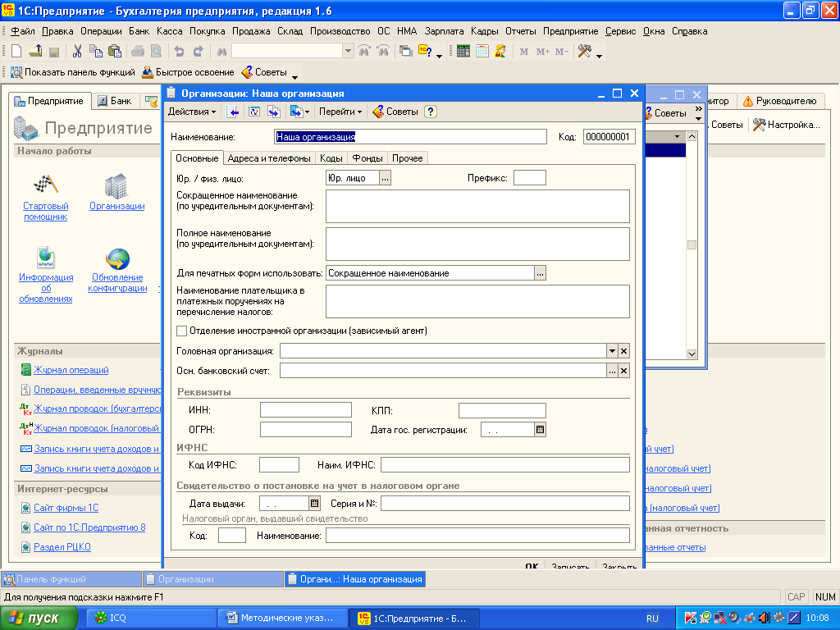Expand the create-based-on dropdown arrow in dialog toolbar
Image resolution: width=840 pixels, height=630 pixels.
(x=307, y=112)
